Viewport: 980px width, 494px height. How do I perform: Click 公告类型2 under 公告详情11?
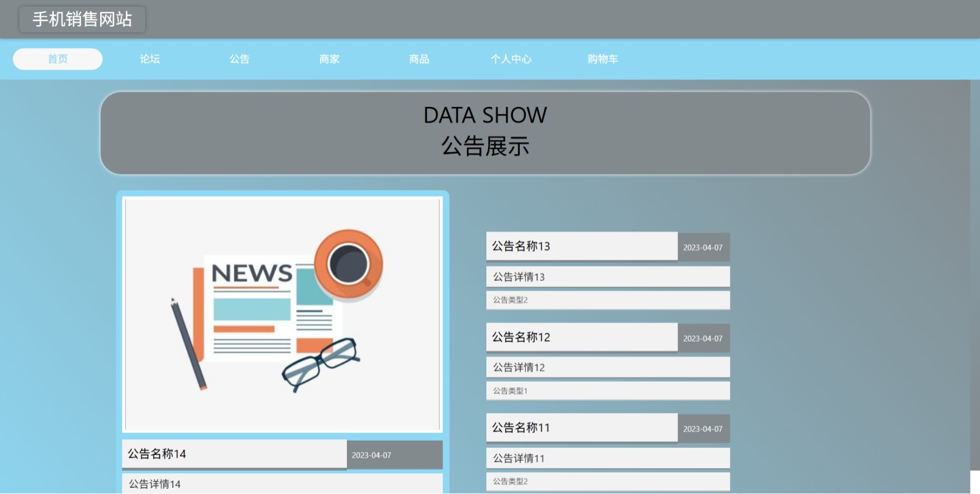[x=608, y=481]
